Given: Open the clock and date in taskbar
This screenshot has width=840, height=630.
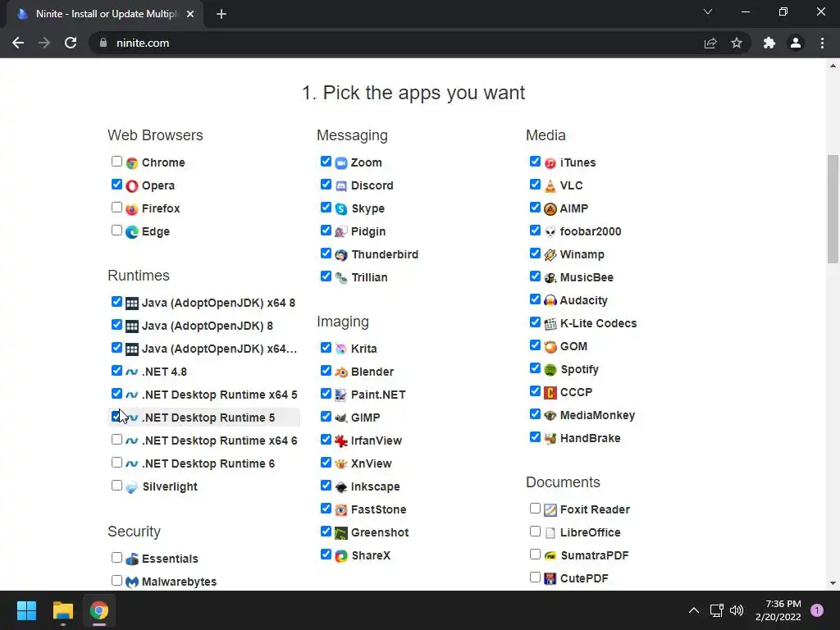Looking at the screenshot, I should tap(778, 610).
